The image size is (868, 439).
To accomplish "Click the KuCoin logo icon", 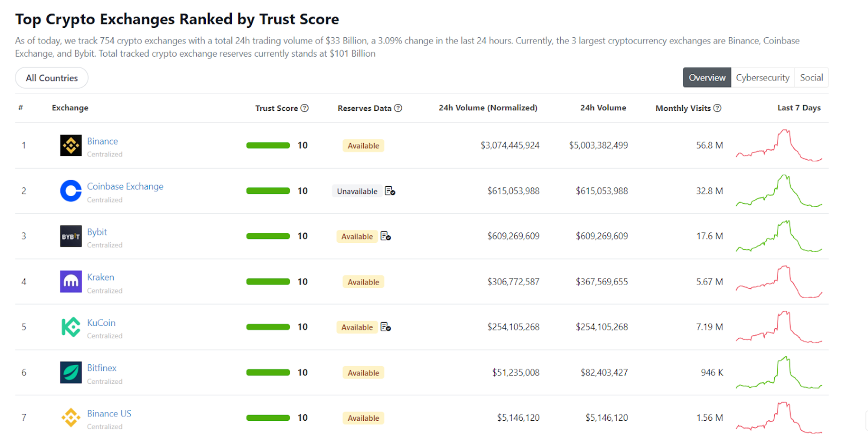I will [71, 327].
